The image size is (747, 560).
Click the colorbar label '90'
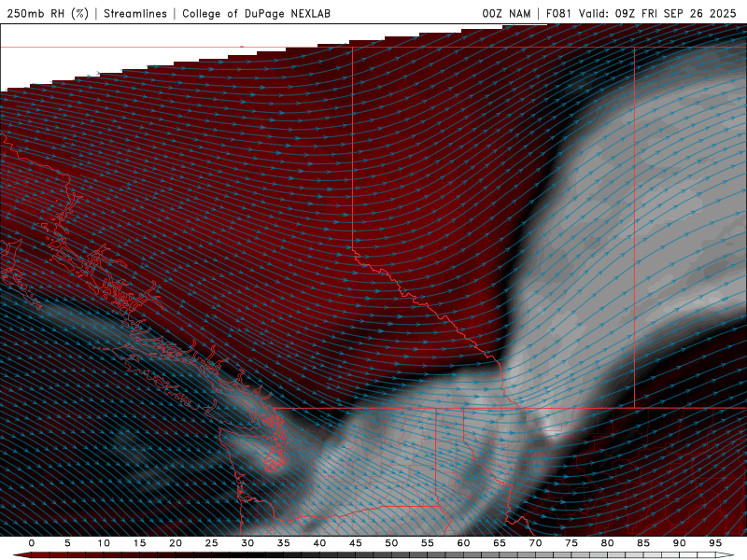tap(680, 543)
